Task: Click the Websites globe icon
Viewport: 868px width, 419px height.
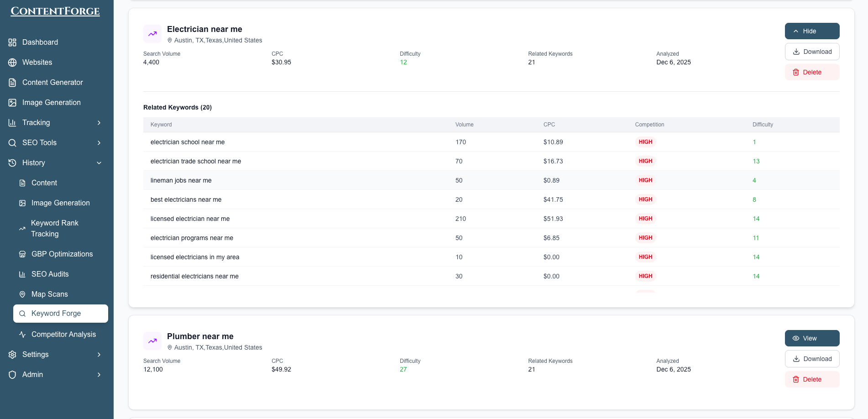Action: pos(12,63)
